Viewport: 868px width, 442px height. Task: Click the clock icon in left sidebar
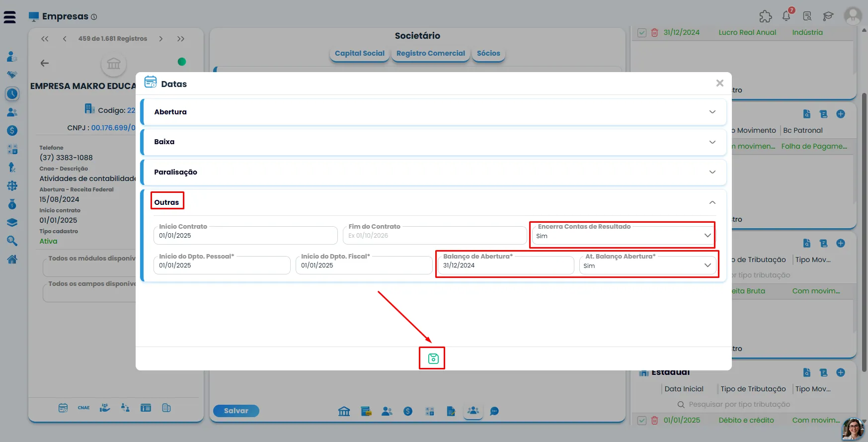[x=12, y=93]
